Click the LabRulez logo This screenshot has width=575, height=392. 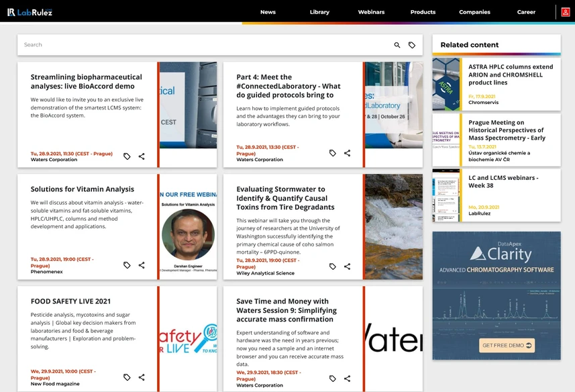(30, 12)
